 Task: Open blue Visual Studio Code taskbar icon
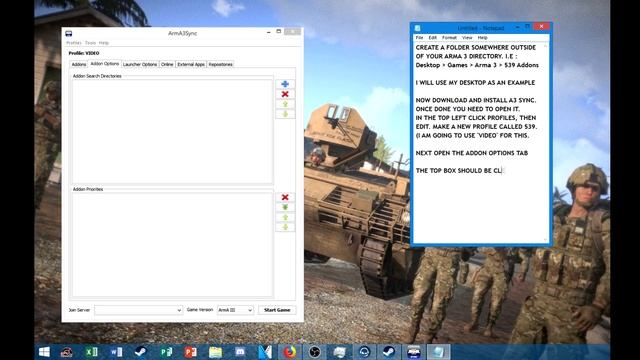coord(265,352)
